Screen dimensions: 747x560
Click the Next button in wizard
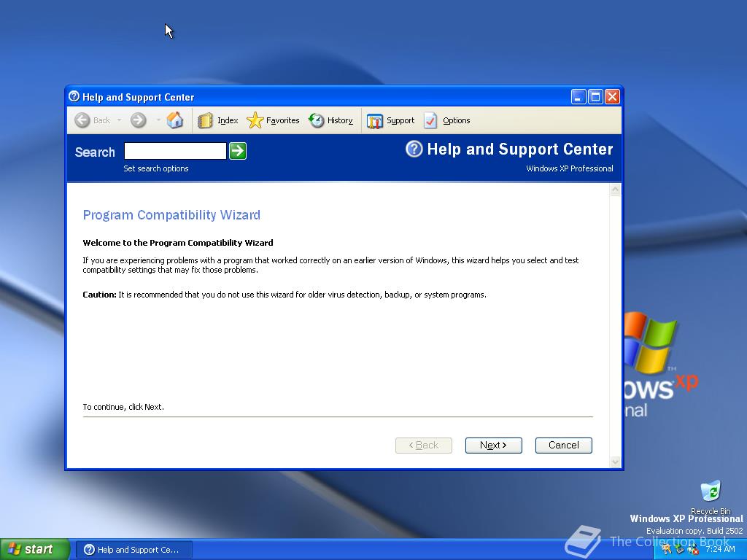tap(494, 446)
